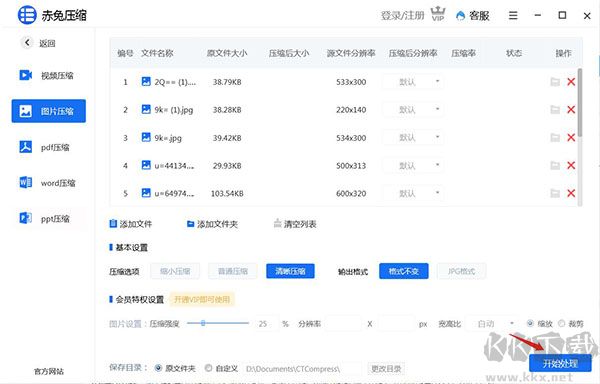Click 更改目录 change directory button

point(386,369)
